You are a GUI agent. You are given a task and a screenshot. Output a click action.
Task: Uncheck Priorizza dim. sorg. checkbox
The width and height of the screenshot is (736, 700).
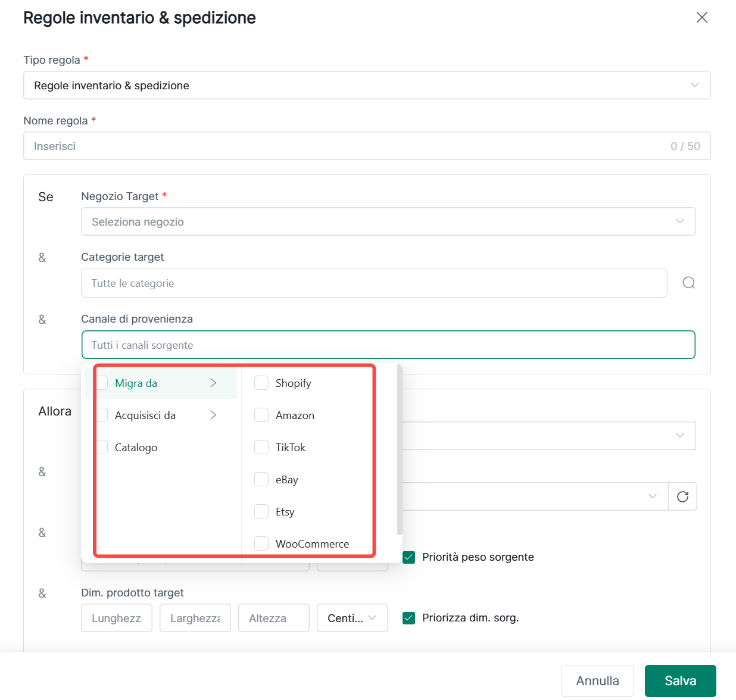point(408,618)
